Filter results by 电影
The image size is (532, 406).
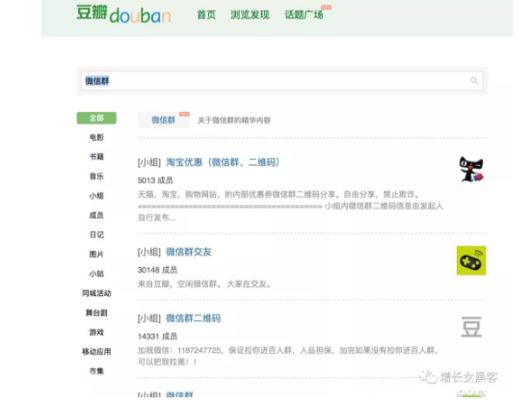tap(96, 137)
